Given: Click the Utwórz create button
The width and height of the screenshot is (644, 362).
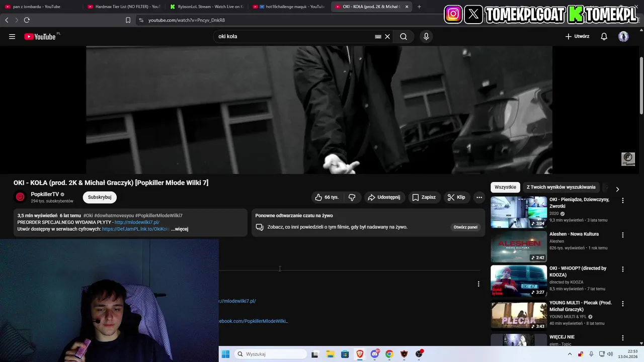Looking at the screenshot, I should tap(577, 36).
